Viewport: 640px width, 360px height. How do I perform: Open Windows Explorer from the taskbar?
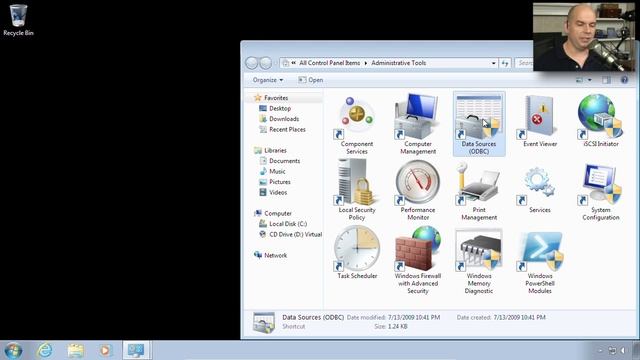[76, 351]
